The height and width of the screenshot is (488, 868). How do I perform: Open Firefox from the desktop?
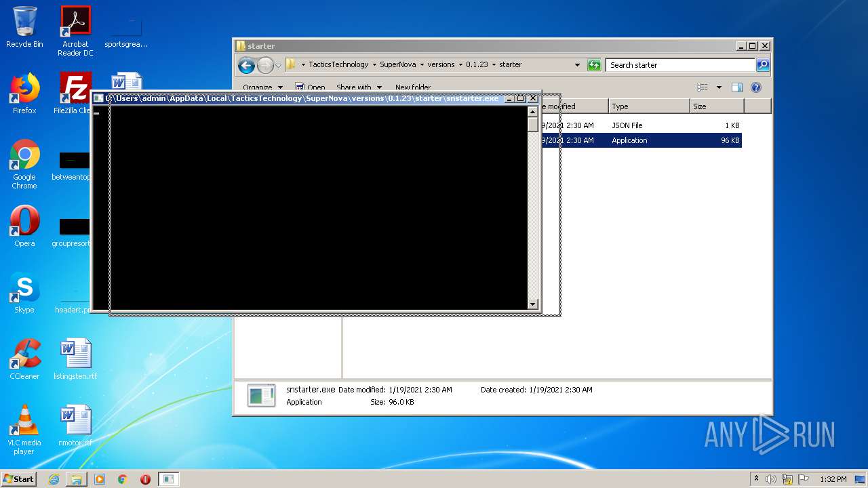pyautogui.click(x=24, y=94)
